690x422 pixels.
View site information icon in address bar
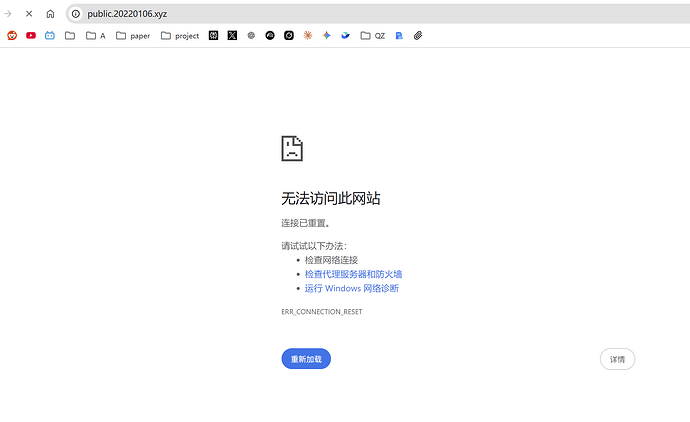pos(76,14)
